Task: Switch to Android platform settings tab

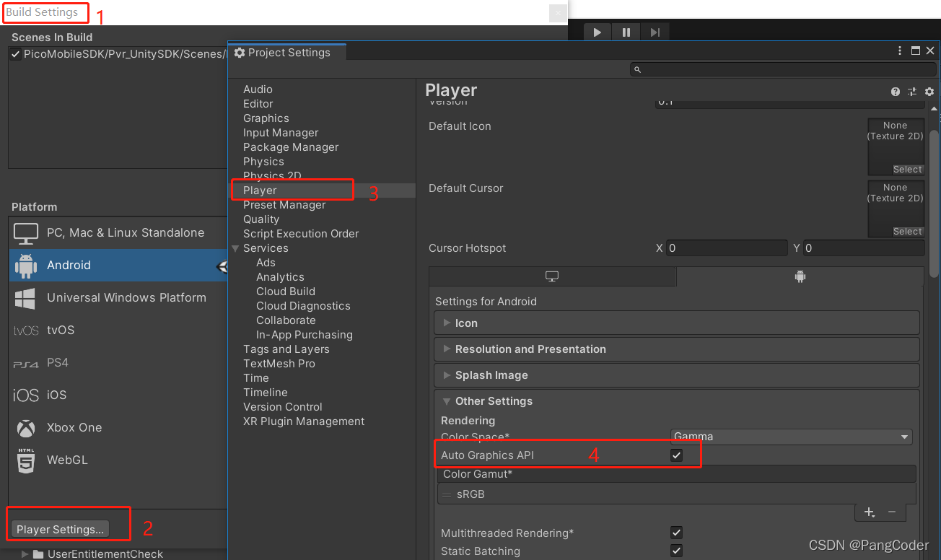Action: [x=800, y=276]
